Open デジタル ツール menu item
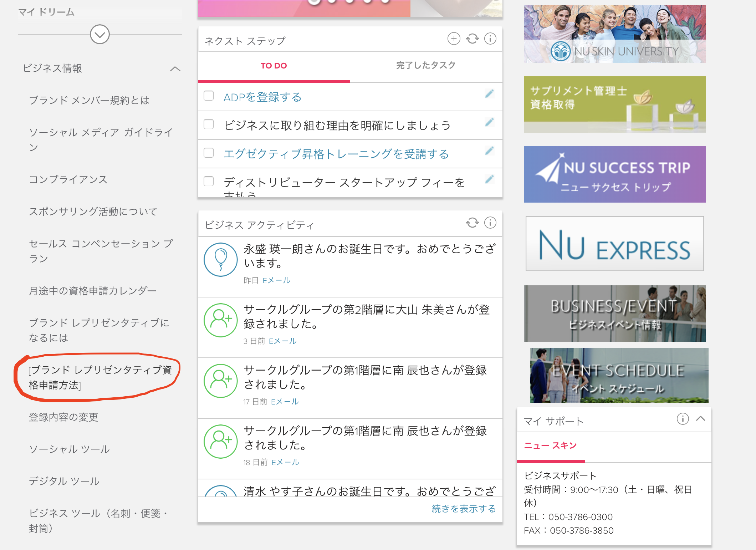 [64, 482]
